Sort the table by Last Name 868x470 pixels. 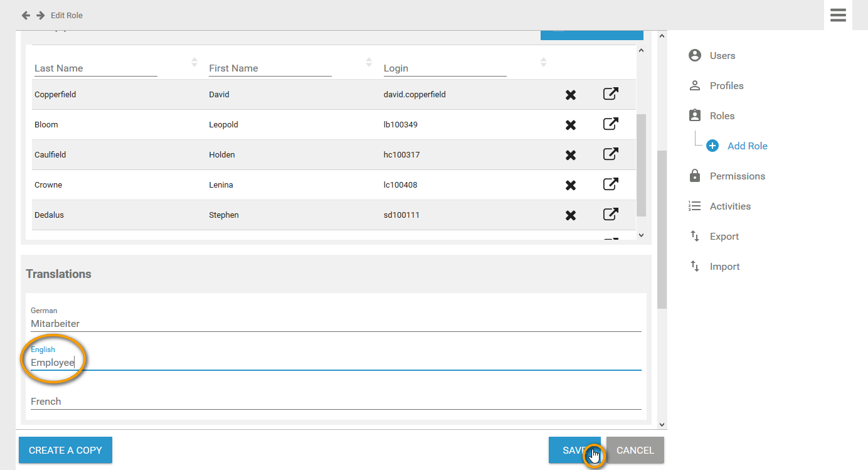pos(194,63)
